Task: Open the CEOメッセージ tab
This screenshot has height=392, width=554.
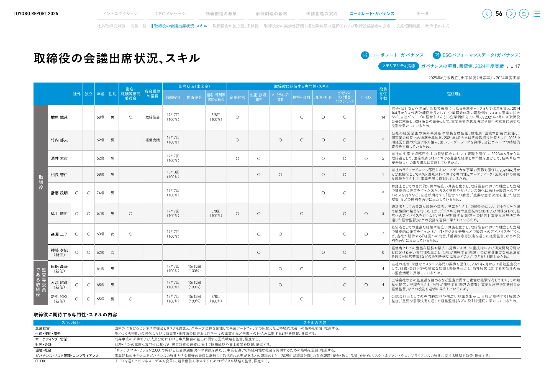Action: (x=171, y=14)
